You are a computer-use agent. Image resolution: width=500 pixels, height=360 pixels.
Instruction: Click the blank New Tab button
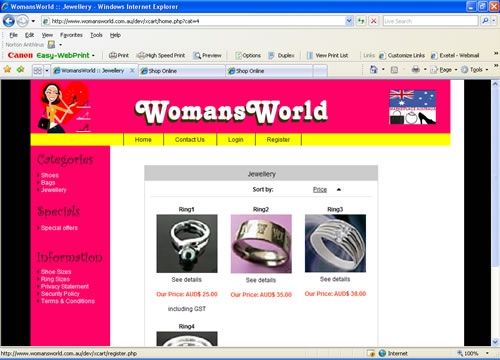click(x=320, y=71)
